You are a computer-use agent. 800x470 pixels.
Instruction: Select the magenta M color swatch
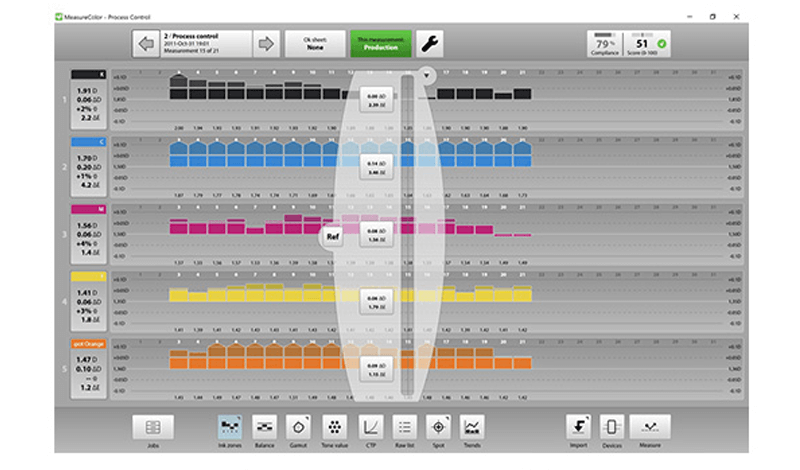pos(88,209)
